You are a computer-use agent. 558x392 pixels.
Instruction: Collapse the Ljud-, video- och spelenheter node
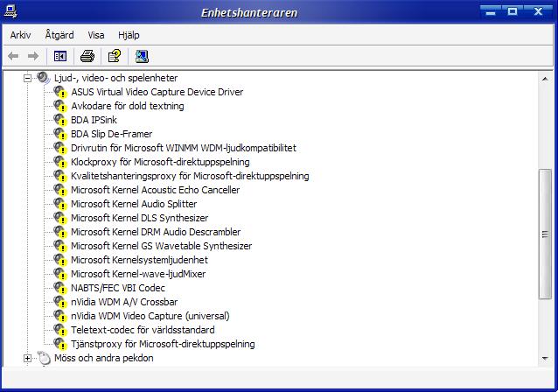[x=27, y=78]
